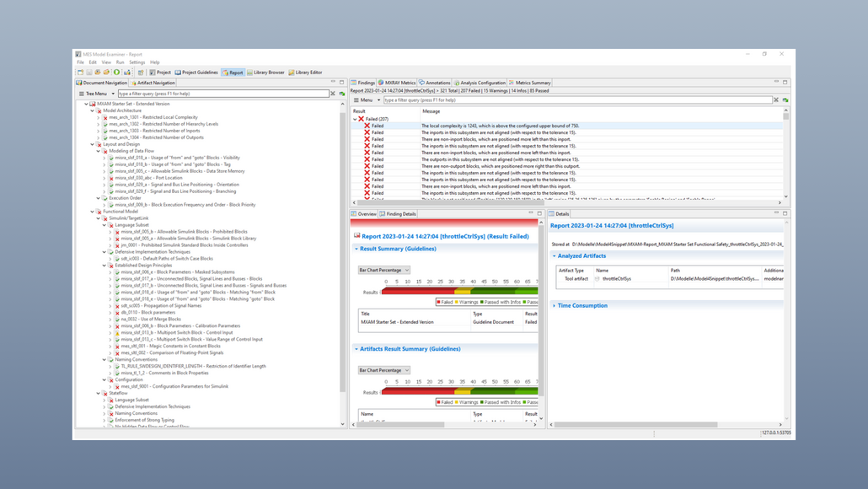Click the save toolbar icon

88,73
